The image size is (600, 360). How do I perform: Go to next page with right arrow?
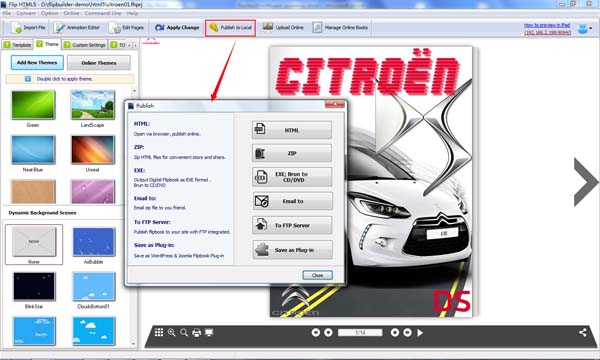(x=585, y=182)
